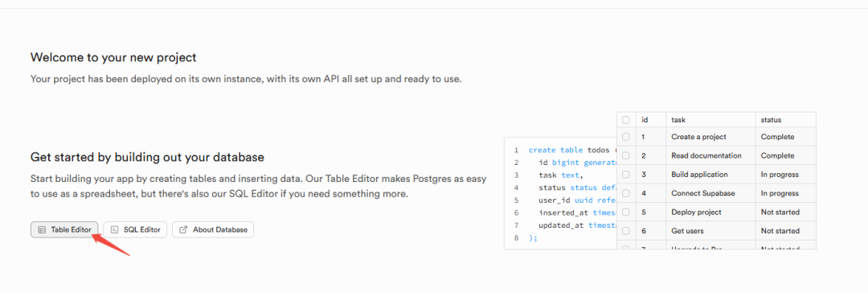
Task: Select the 'Connect Supabase' cell
Action: (x=710, y=193)
